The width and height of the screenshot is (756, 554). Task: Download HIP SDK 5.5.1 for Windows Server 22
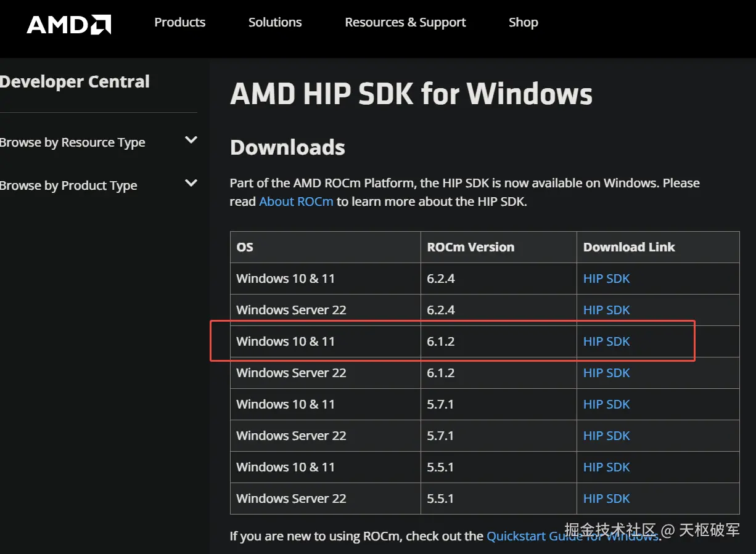click(606, 499)
